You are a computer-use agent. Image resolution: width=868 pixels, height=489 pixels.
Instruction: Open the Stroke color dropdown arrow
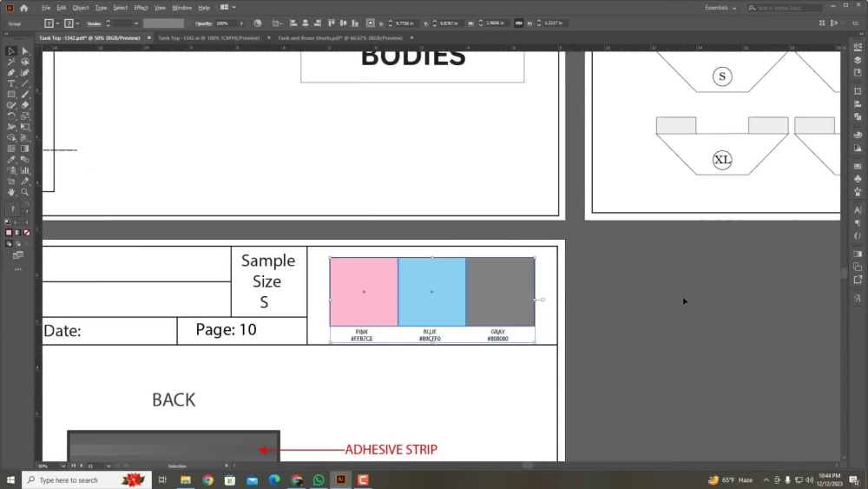click(77, 23)
